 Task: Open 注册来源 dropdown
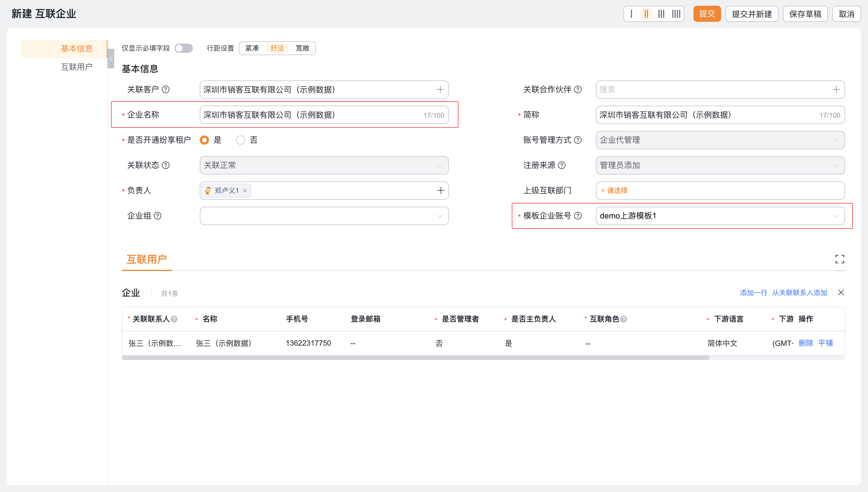pyautogui.click(x=720, y=165)
